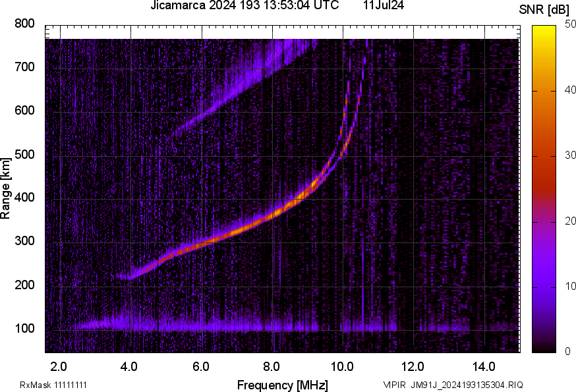Screen dimensions: 576x392
Task: Click the SNR [dB] colorbar title
Action: click(544, 10)
